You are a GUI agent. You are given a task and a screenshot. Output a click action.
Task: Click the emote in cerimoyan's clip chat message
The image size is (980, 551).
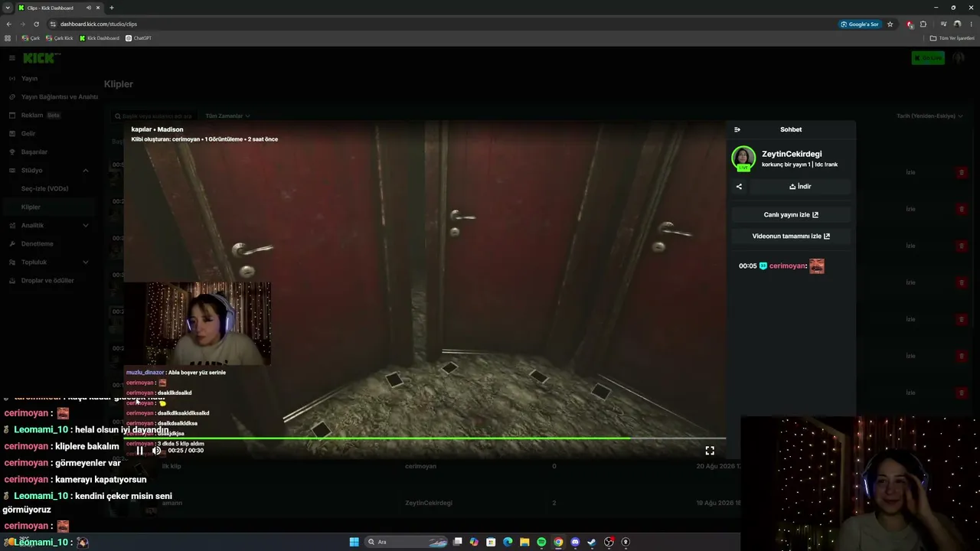tap(817, 266)
